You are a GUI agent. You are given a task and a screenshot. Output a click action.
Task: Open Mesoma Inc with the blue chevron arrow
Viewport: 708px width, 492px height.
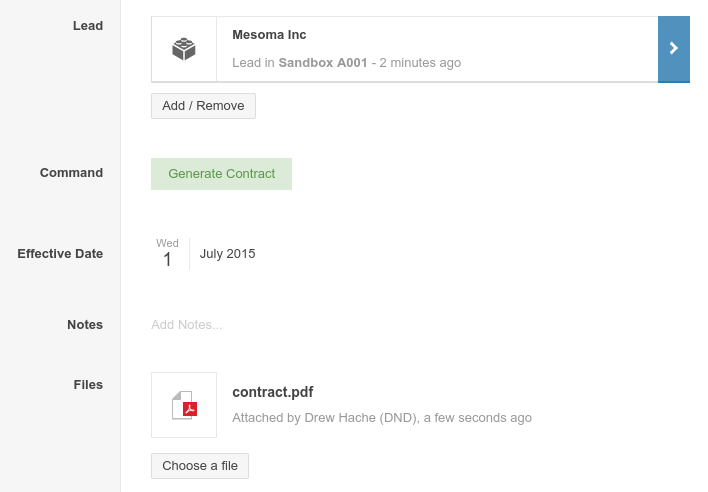(x=674, y=49)
